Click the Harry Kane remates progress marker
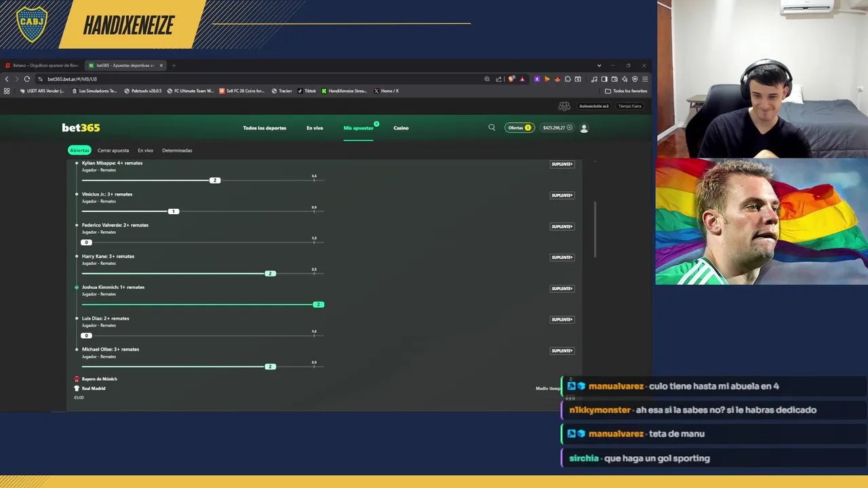 [270, 274]
